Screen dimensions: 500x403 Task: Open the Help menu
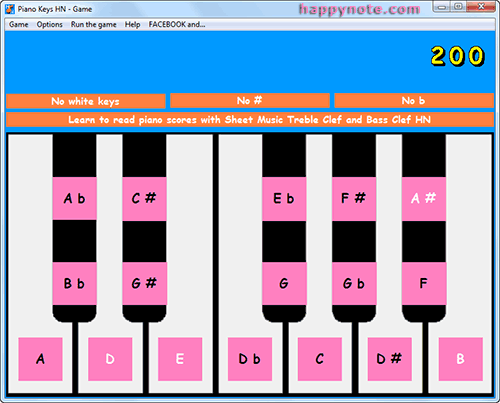point(132,24)
